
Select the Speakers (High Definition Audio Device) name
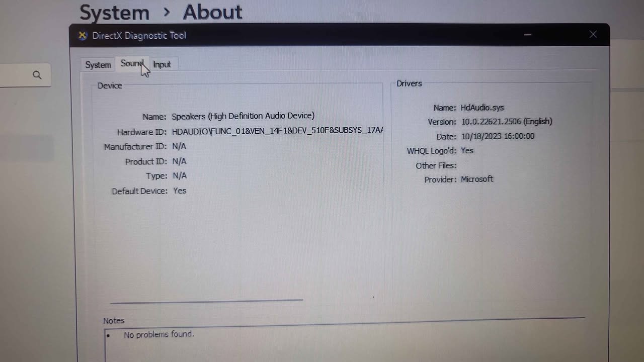[x=243, y=116]
